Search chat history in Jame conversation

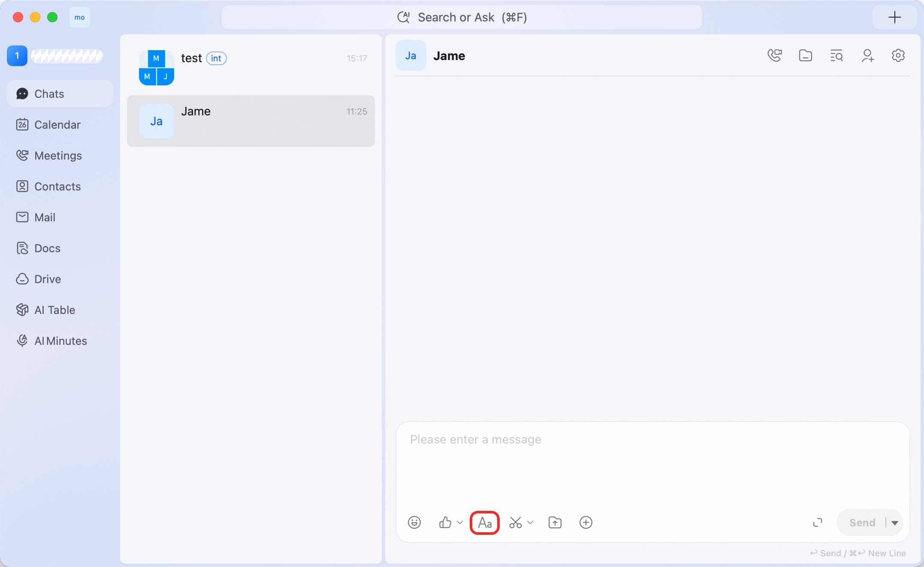coord(836,55)
